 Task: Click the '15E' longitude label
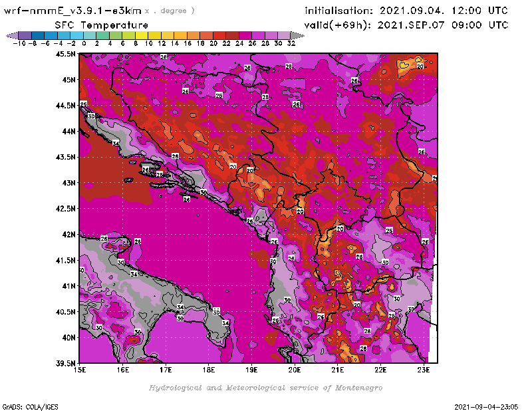pyautogui.click(x=80, y=370)
